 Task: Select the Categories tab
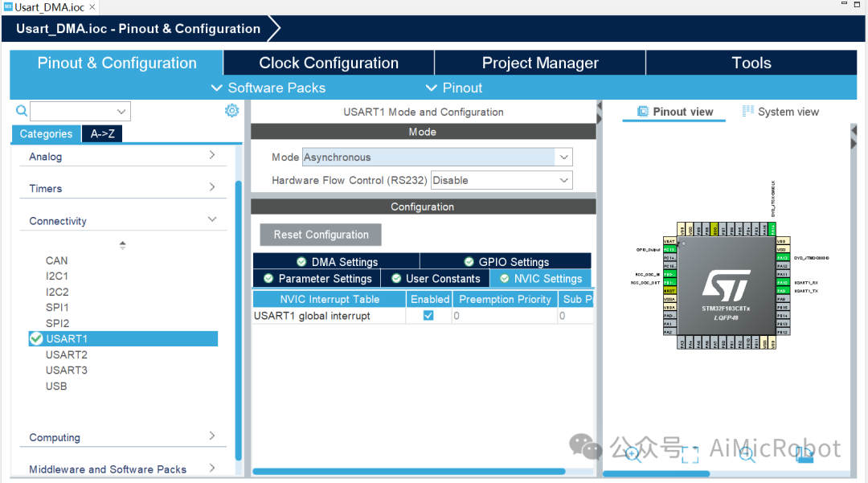[x=46, y=133]
